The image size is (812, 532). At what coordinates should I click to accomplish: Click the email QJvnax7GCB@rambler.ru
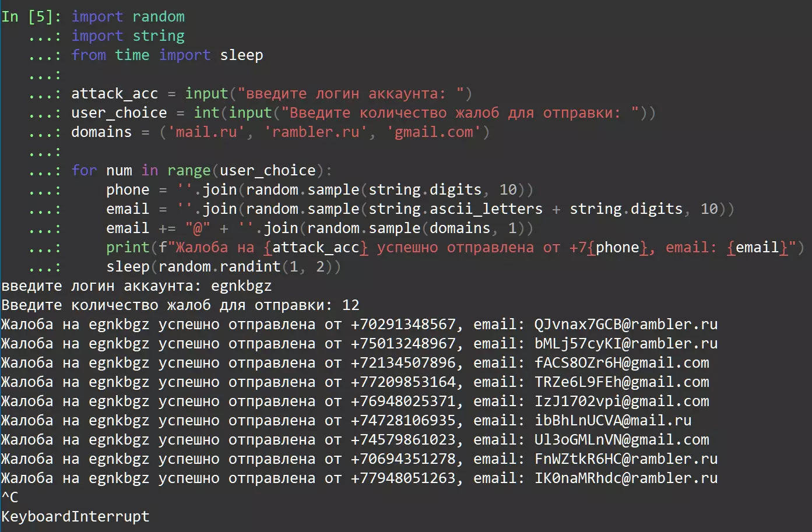click(625, 324)
